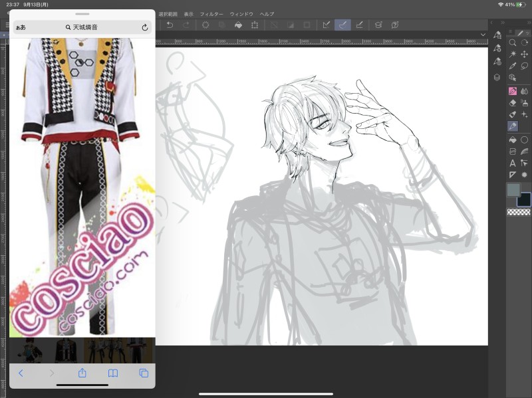Open first costume thumbnail below product image
Screen dimensions: 532x398
pyautogui.click(x=31, y=351)
